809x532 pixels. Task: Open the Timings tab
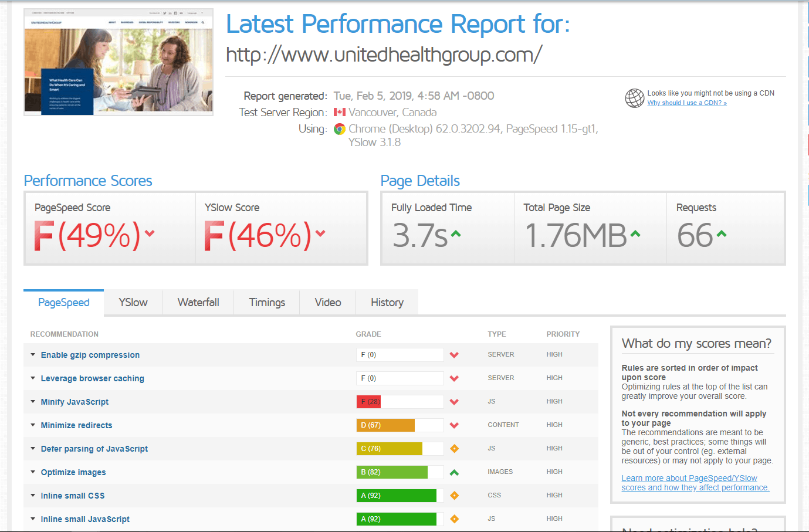click(267, 303)
